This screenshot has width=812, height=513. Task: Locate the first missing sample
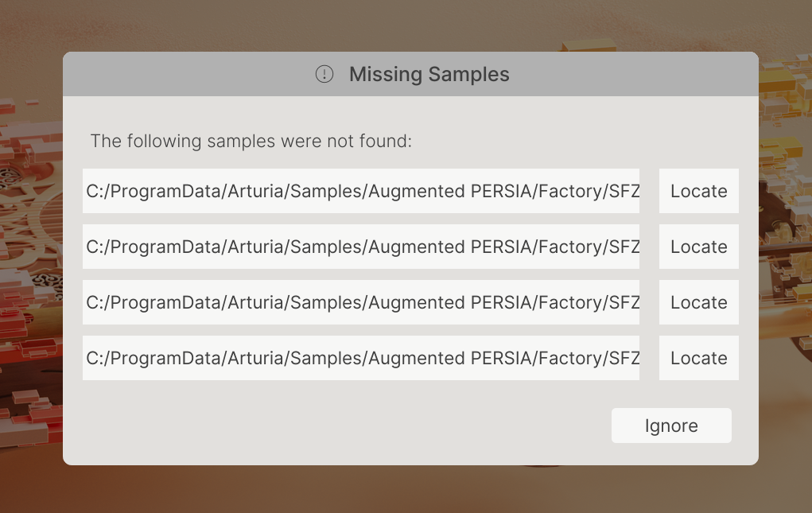pos(698,191)
